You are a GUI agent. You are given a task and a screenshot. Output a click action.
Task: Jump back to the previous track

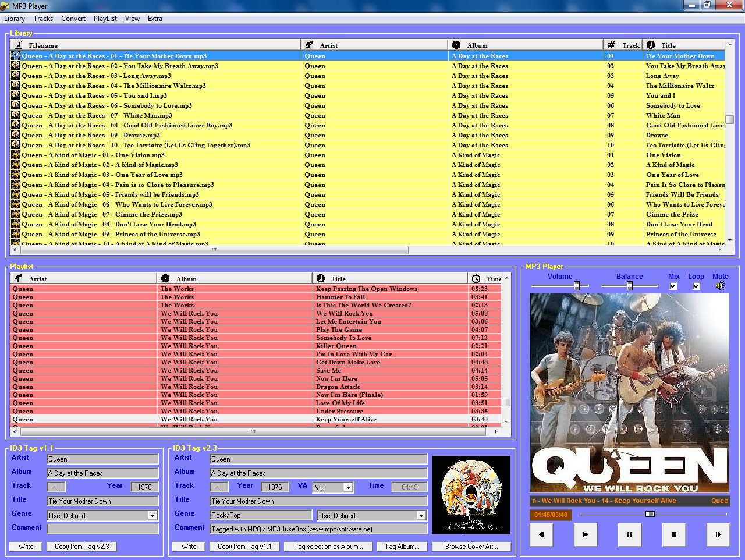point(541,535)
